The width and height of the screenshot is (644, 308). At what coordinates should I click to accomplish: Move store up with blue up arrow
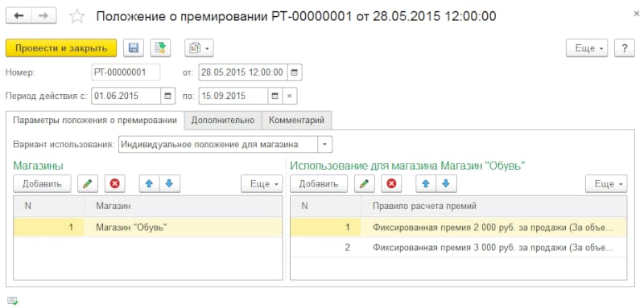[x=150, y=183]
